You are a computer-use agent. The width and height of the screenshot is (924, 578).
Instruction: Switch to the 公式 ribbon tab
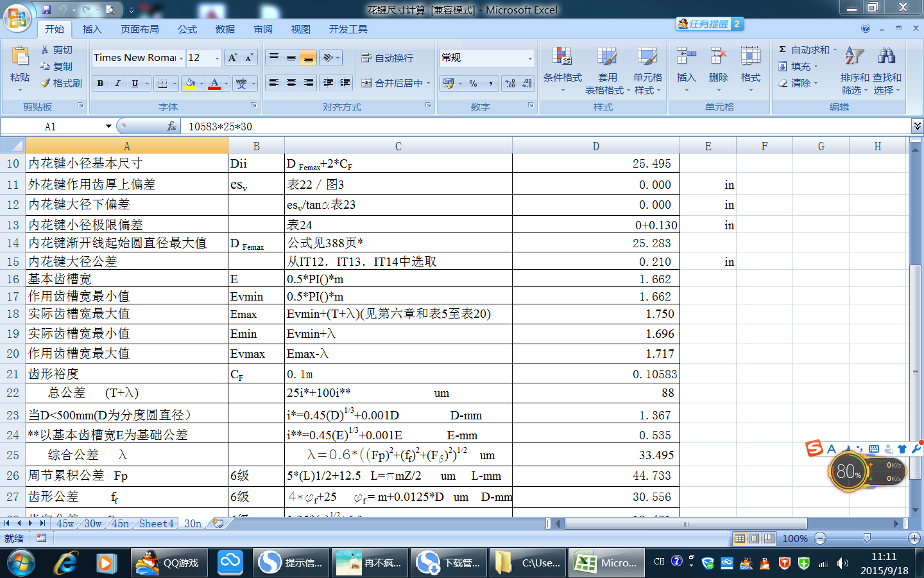[x=187, y=30]
